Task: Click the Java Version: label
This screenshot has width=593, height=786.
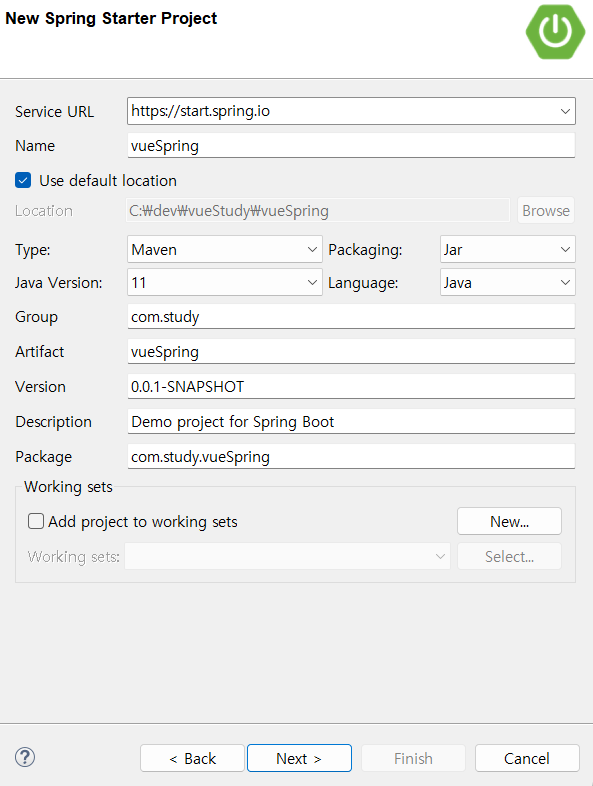Action: (59, 283)
